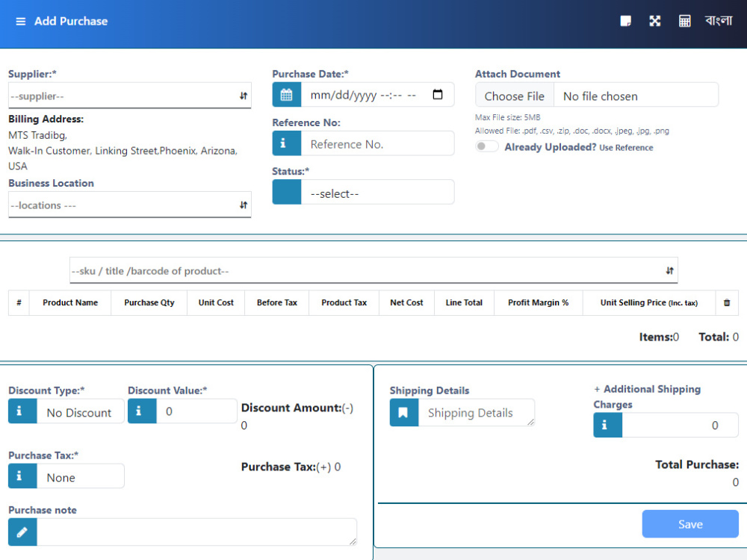Click the Before Tax column header
The height and width of the screenshot is (560, 747).
click(277, 302)
